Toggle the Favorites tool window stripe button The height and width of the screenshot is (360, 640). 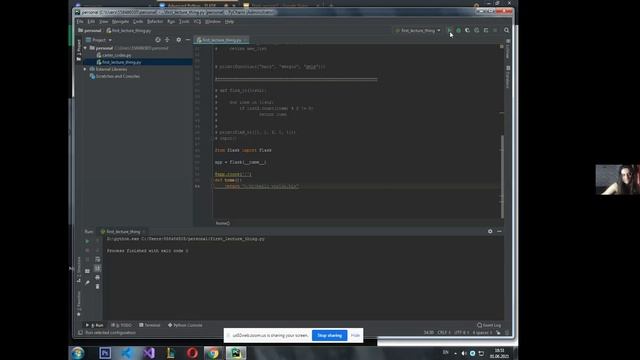(x=79, y=304)
